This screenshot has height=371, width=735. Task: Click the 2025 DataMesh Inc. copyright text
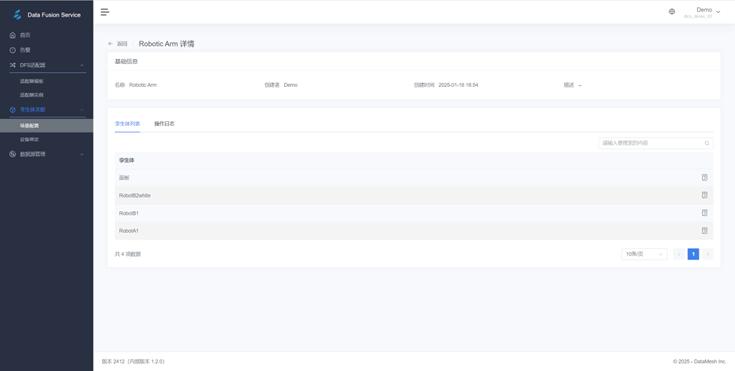(x=699, y=362)
